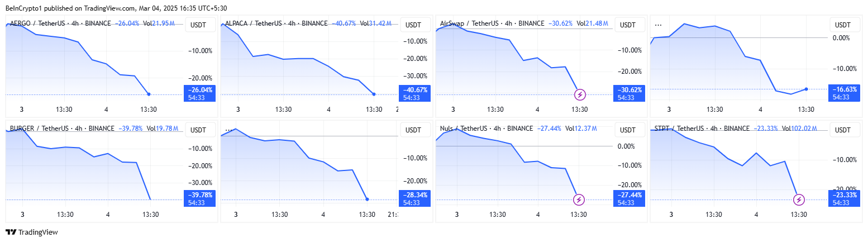868x242 pixels.
Task: Click the lightning icon on Nuls chart
Action: click(x=579, y=199)
